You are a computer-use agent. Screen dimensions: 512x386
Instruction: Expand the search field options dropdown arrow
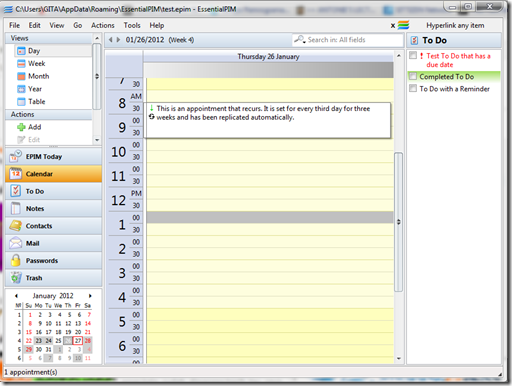coord(304,42)
